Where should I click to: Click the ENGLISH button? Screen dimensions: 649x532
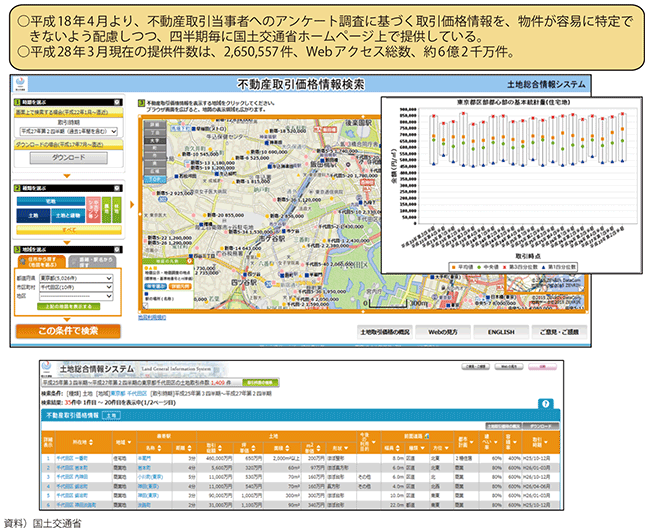coord(501,332)
